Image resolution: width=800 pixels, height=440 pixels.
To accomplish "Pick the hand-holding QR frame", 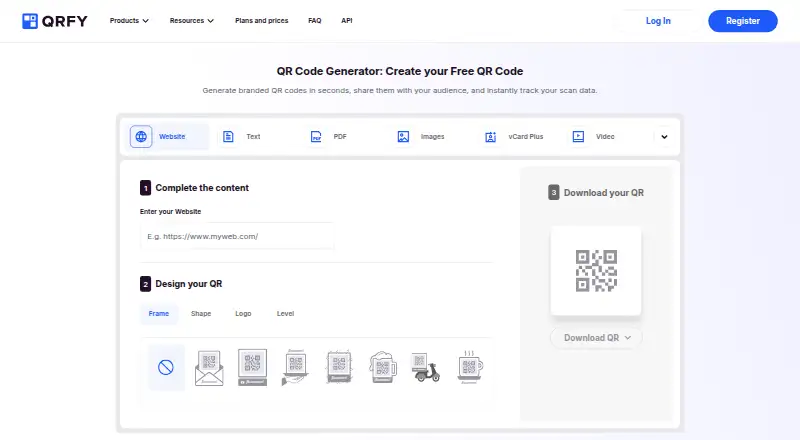I will tap(295, 368).
